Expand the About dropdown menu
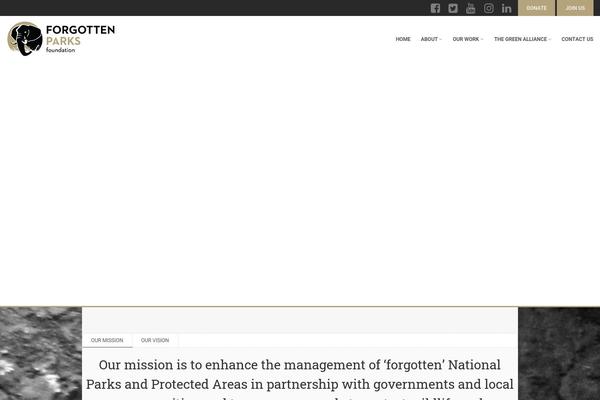The width and height of the screenshot is (600, 400). coord(431,39)
